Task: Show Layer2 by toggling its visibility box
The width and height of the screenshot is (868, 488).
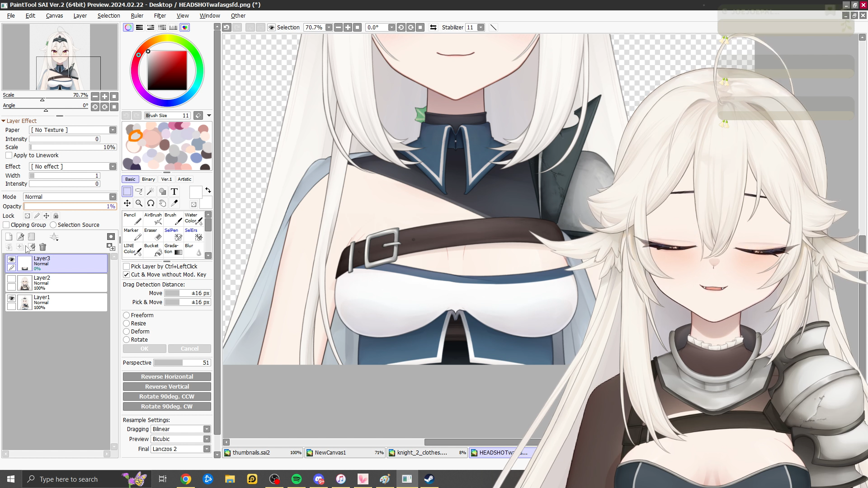Action: point(12,279)
